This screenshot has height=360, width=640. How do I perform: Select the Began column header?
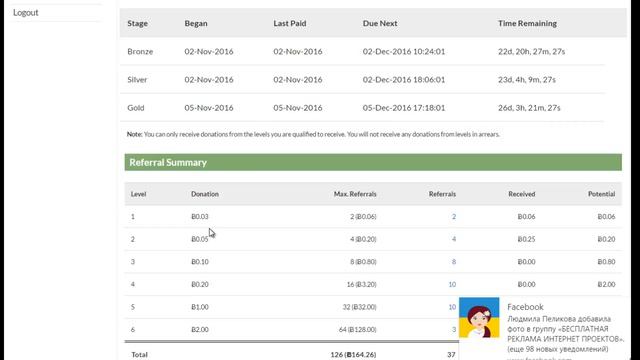(x=196, y=23)
